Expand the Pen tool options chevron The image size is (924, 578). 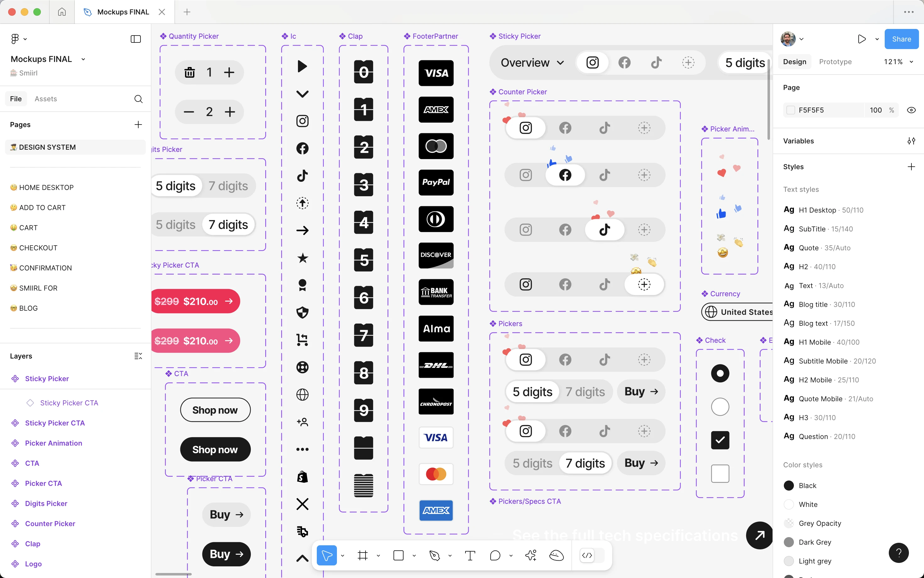[450, 555]
